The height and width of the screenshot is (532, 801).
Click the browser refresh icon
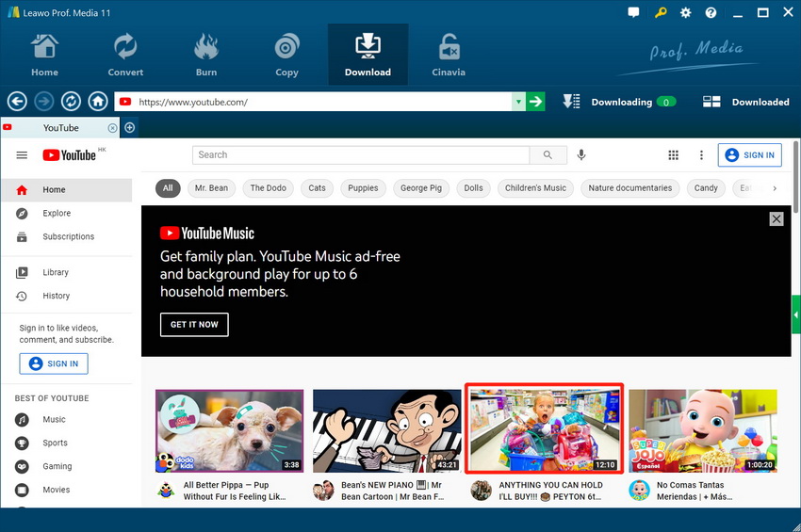[x=71, y=102]
